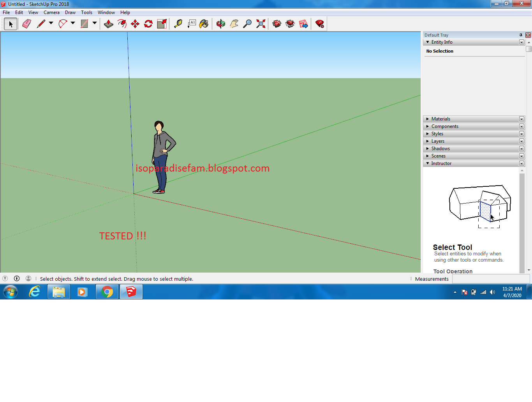Choose the Rectangle shape tool
Viewport: 532px width, 402px height.
84,24
